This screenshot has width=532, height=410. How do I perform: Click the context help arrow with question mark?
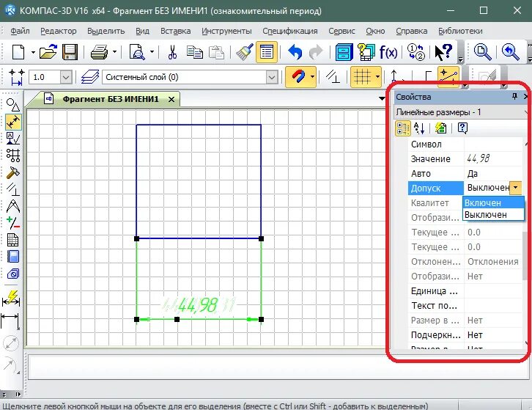click(443, 52)
